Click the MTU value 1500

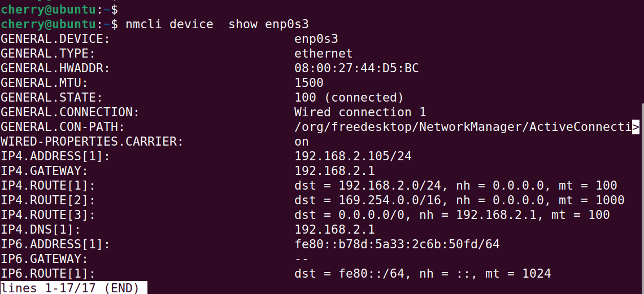(x=309, y=83)
